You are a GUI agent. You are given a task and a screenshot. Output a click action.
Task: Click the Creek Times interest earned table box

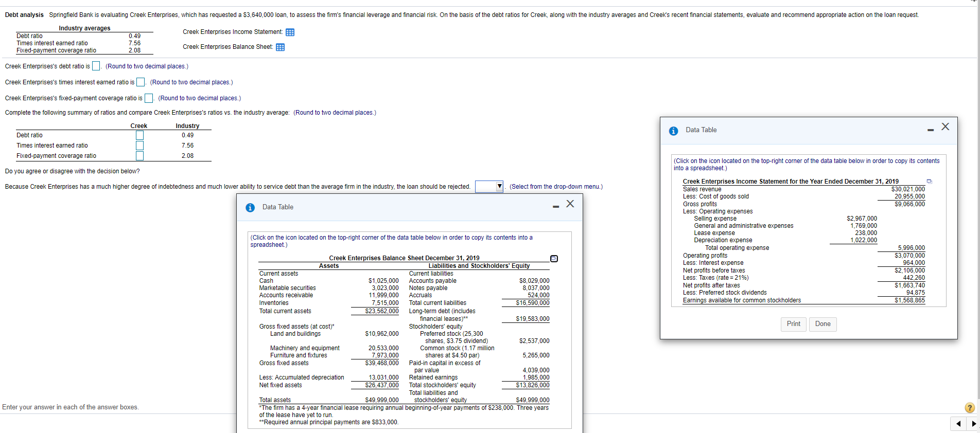click(x=139, y=146)
